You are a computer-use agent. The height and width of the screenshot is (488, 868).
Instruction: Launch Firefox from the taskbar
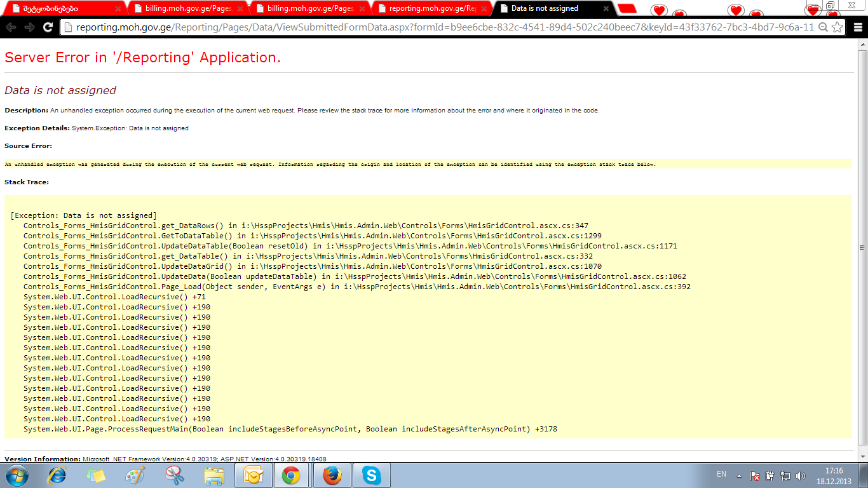(x=332, y=475)
